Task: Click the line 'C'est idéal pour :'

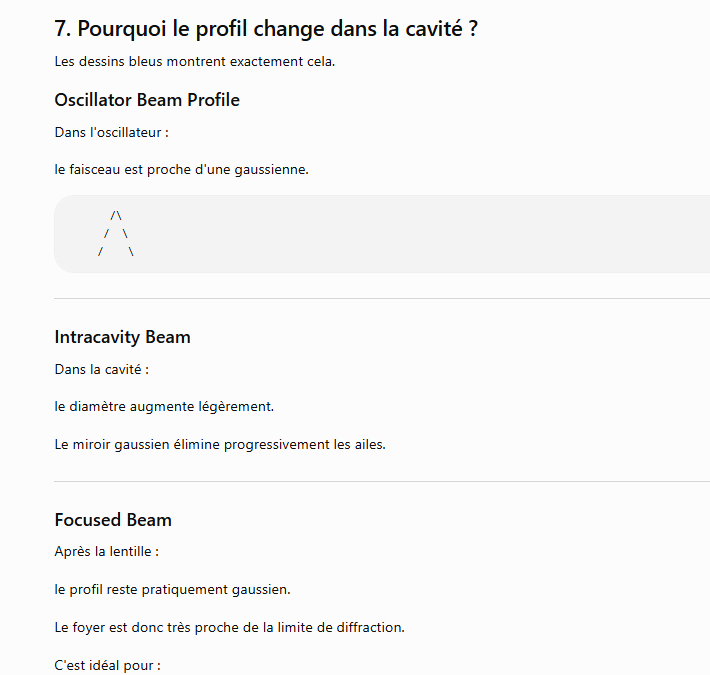Action: coord(108,665)
